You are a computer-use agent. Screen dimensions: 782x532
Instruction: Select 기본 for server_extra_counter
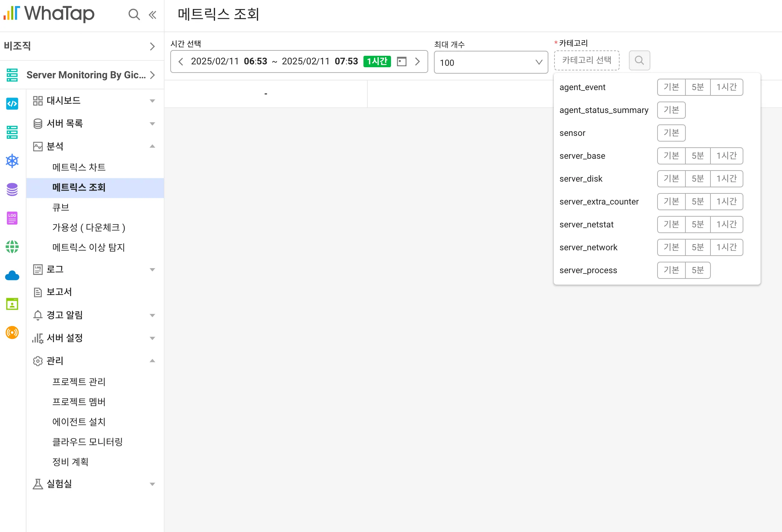pos(671,202)
